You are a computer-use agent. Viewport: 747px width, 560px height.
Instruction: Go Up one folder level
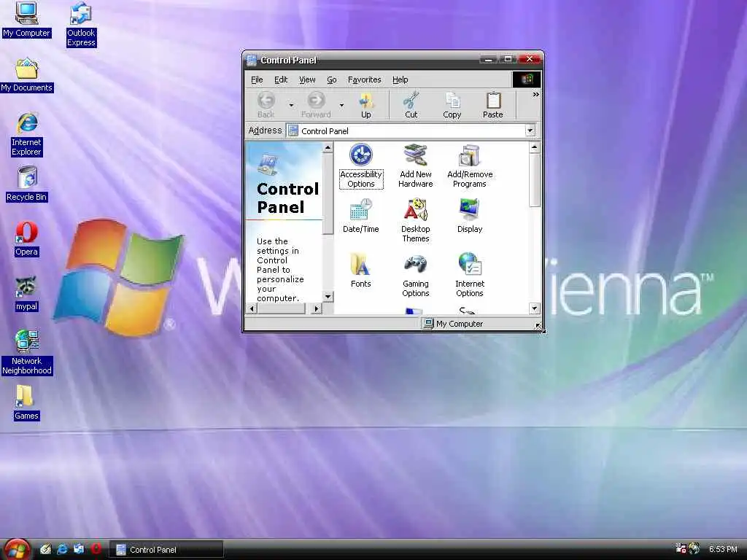(x=366, y=105)
